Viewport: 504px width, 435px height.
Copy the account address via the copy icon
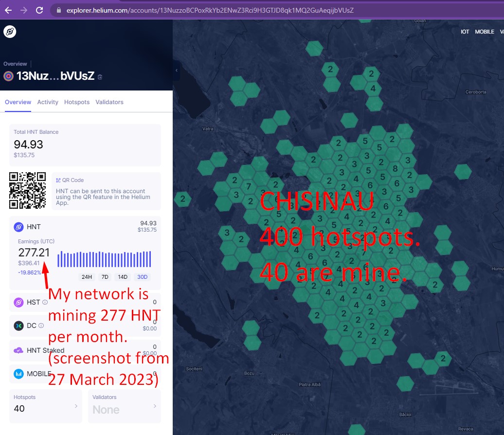(100, 76)
